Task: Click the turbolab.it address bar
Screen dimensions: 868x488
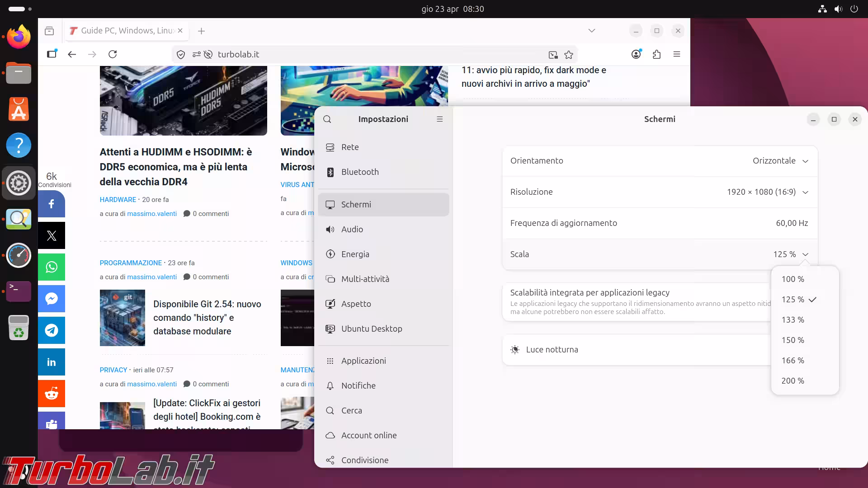Action: point(362,55)
